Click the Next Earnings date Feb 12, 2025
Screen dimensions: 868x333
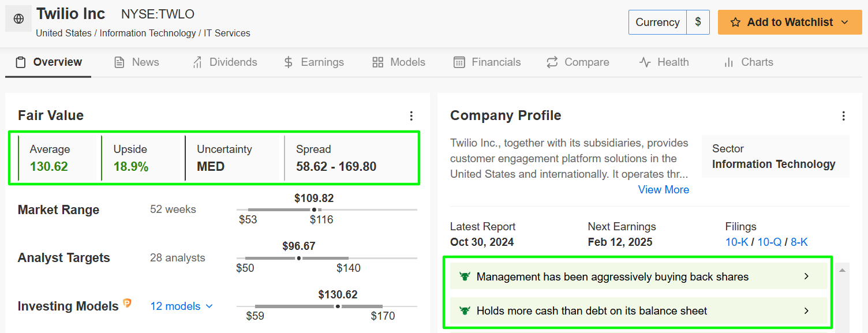[620, 242]
